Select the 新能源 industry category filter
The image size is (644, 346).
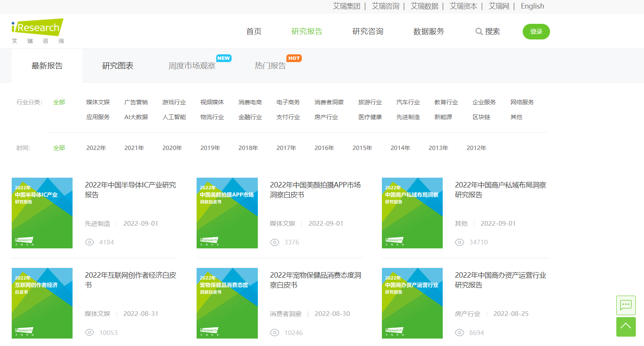[x=443, y=117]
